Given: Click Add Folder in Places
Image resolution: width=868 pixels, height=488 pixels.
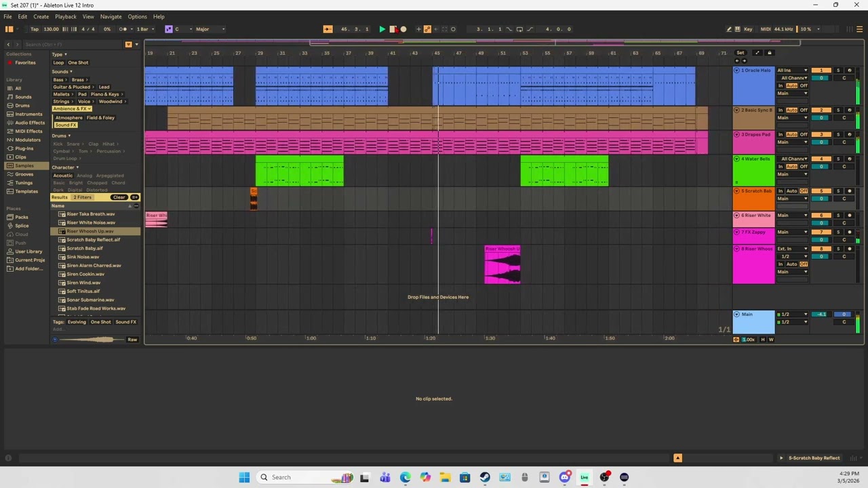Looking at the screenshot, I should [x=28, y=268].
